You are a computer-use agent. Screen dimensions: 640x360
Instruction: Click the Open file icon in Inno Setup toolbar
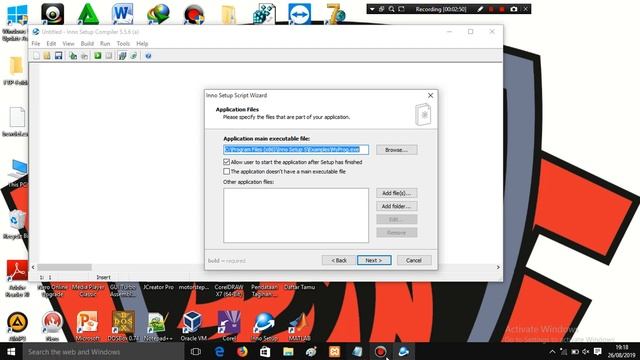tap(47, 56)
